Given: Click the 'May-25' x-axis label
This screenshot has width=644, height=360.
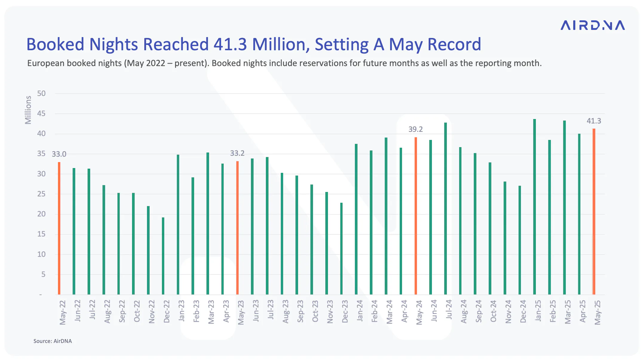Looking at the screenshot, I should click(x=598, y=312).
